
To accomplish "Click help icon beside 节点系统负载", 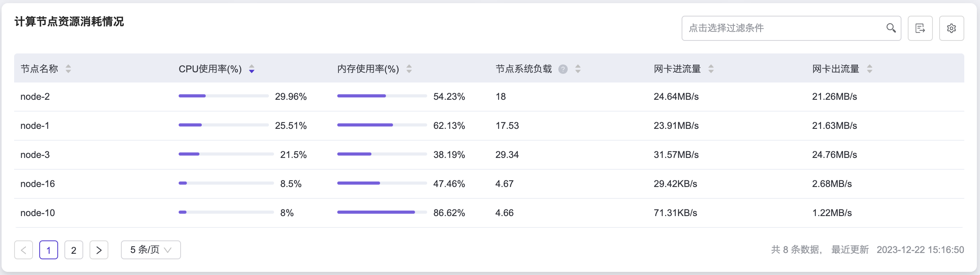I will [x=563, y=69].
